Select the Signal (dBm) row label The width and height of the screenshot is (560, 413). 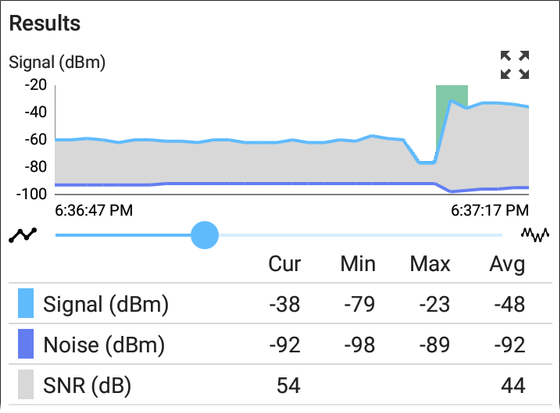point(106,304)
